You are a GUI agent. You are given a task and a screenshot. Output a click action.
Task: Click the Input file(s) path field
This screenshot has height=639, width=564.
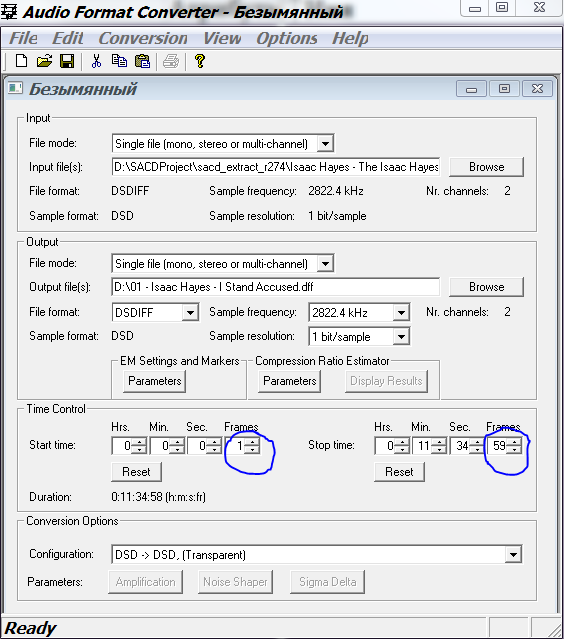pos(276,167)
